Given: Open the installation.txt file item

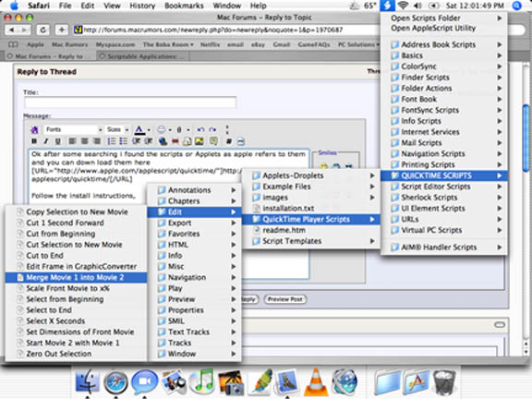Looking at the screenshot, I should [x=310, y=209].
